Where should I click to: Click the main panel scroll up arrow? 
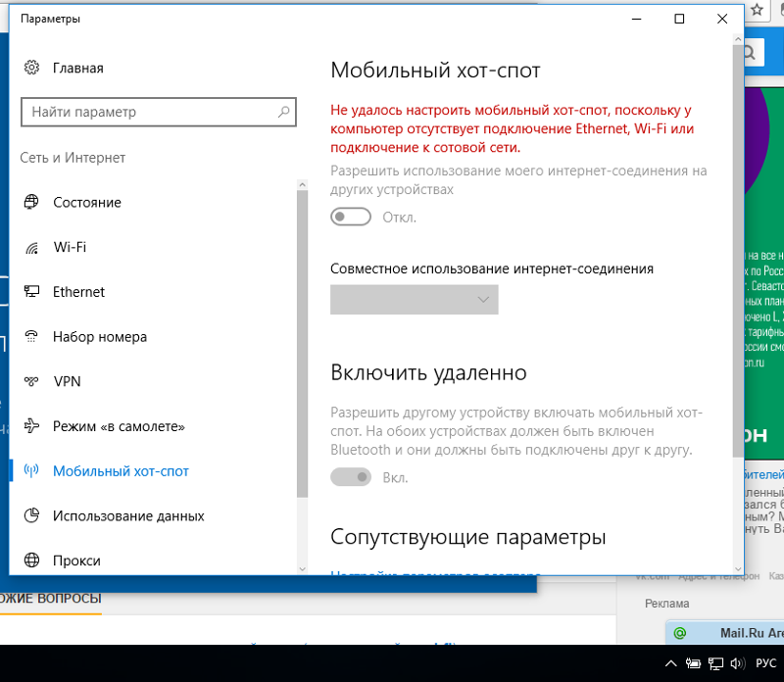coord(738,38)
